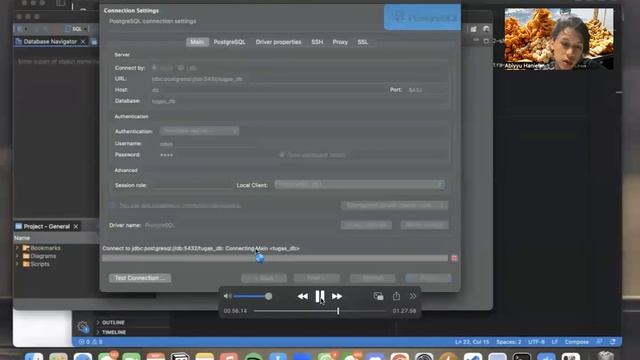Click the Password field
This screenshot has height=360, width=640.
pos(208,155)
